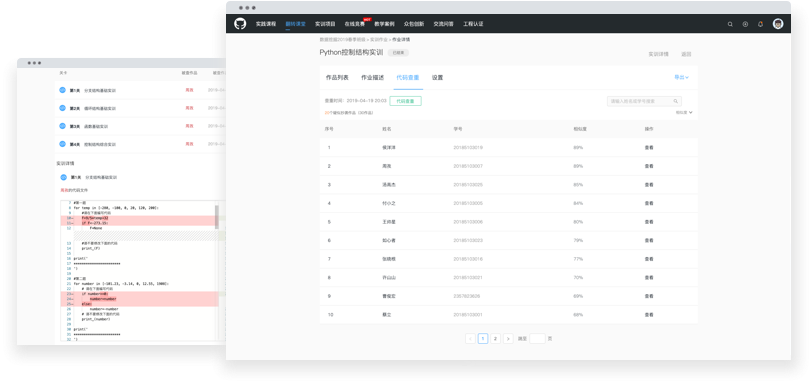Viewport: 812px width, 384px height.
Task: Click the cat logo in navbar
Action: [240, 24]
